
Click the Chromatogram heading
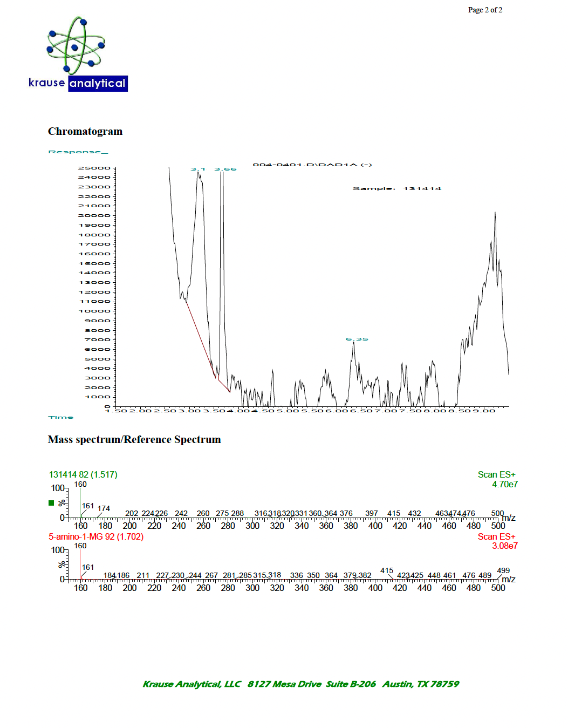85,132
